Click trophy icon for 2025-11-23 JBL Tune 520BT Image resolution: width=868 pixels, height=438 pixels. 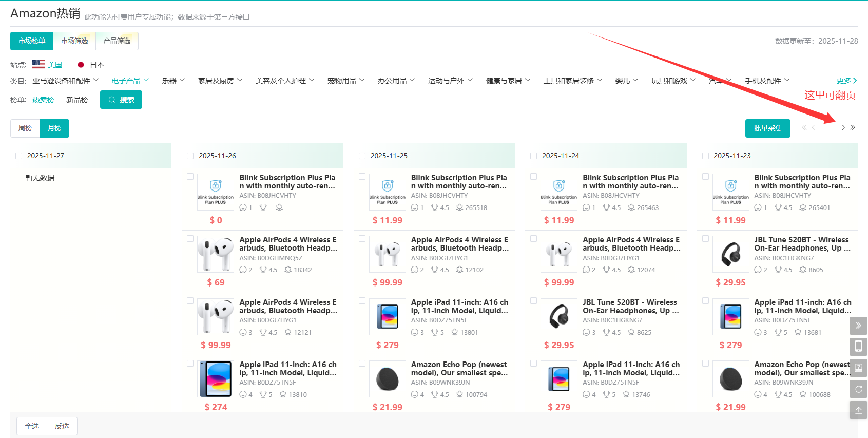[778, 270]
